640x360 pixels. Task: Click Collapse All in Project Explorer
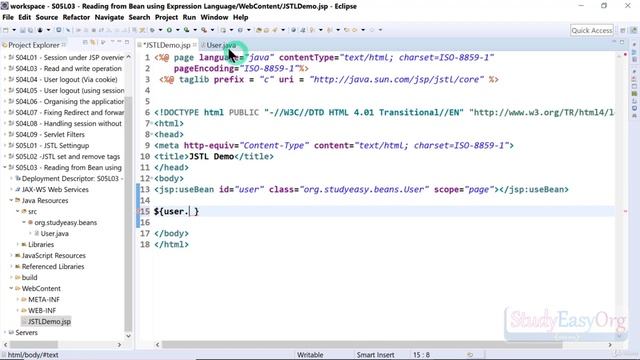[85, 42]
